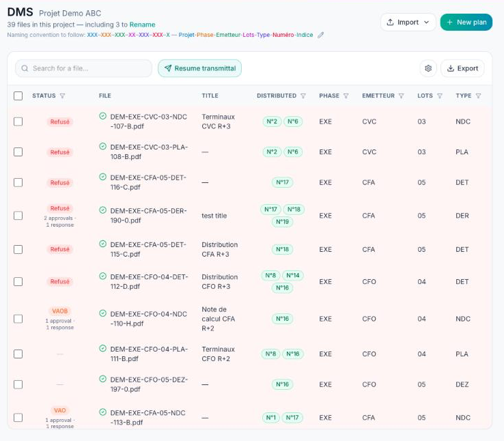
Task: Click N°14 badge in the 112-D.pdf row
Action: pyautogui.click(x=293, y=275)
